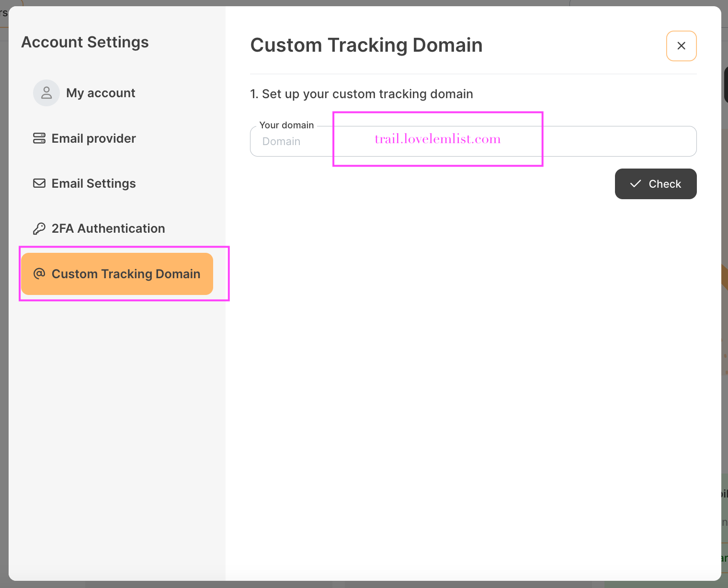Close the Account Settings dialog
728x588 pixels.
click(x=681, y=46)
